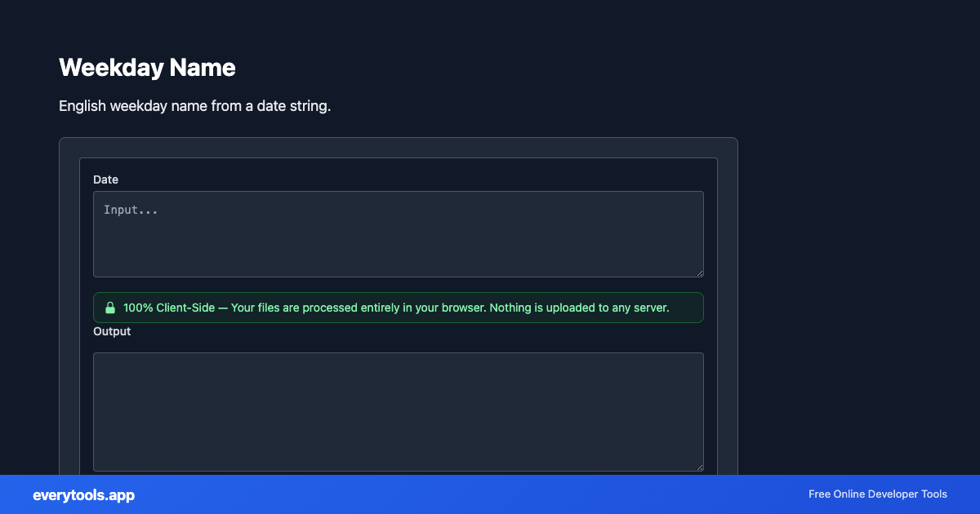The height and width of the screenshot is (514, 980).
Task: Click the blue footer bar
Action: 490,494
